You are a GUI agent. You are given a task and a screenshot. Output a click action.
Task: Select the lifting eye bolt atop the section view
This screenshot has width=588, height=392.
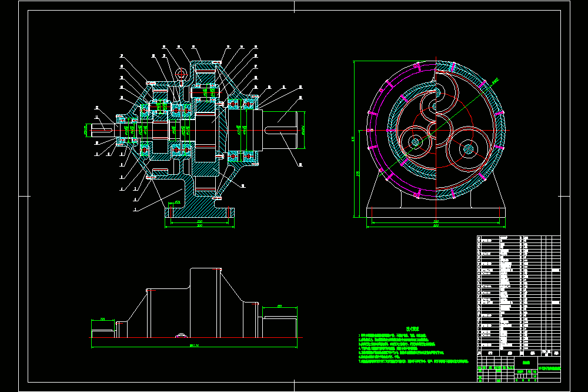tap(182, 77)
